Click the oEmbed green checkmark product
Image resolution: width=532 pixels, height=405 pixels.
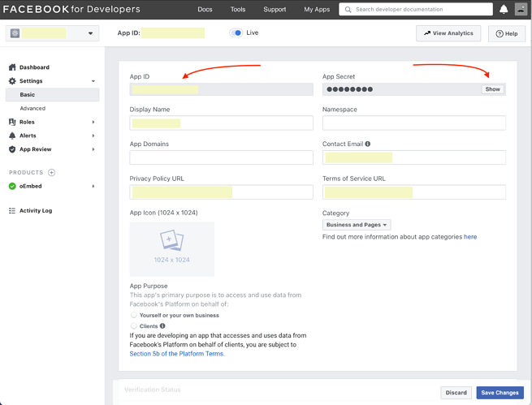[x=12, y=186]
